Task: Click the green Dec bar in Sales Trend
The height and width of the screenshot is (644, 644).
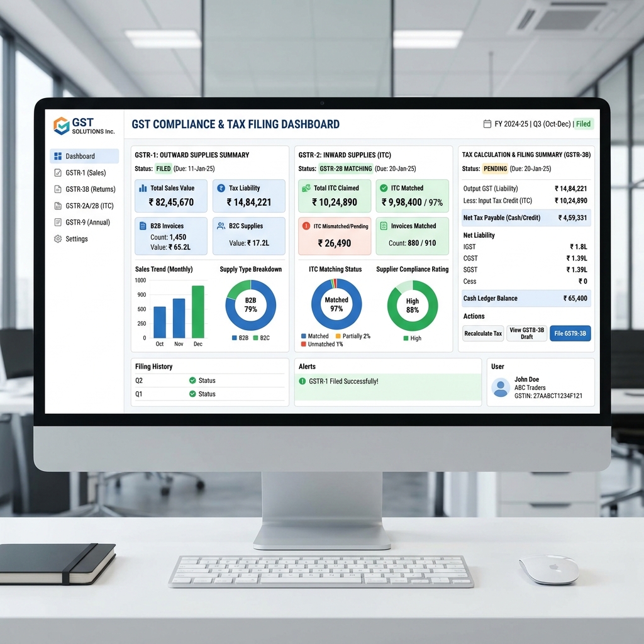Action: (x=198, y=312)
